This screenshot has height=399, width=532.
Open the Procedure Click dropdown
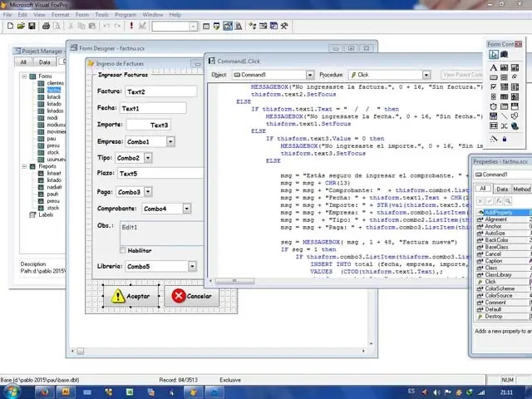(x=426, y=75)
